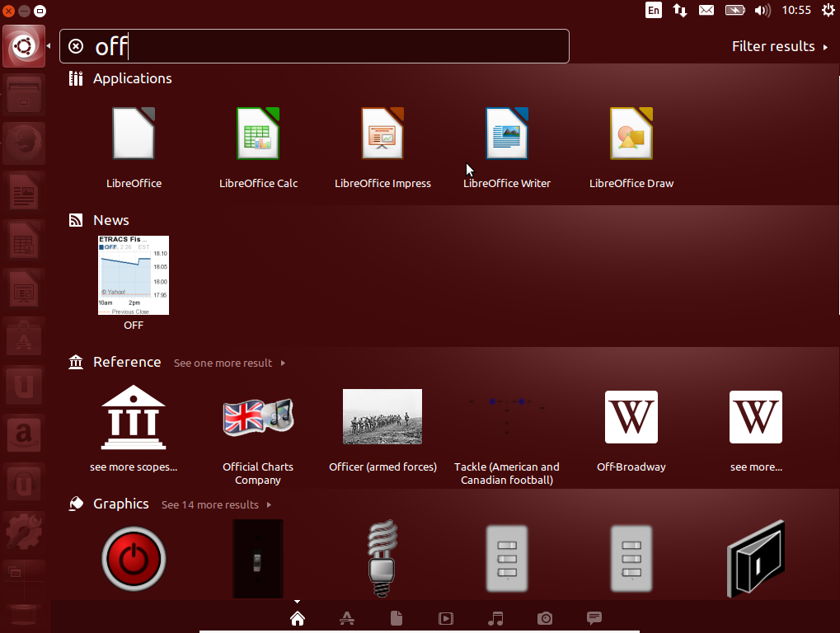
Task: Open System Settings in the launcher
Action: tap(24, 532)
